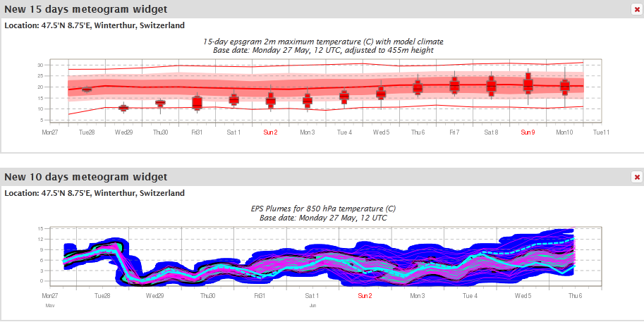Click the 'New 10 days meteogram widget' title
The image size is (644, 322).
[x=86, y=177]
